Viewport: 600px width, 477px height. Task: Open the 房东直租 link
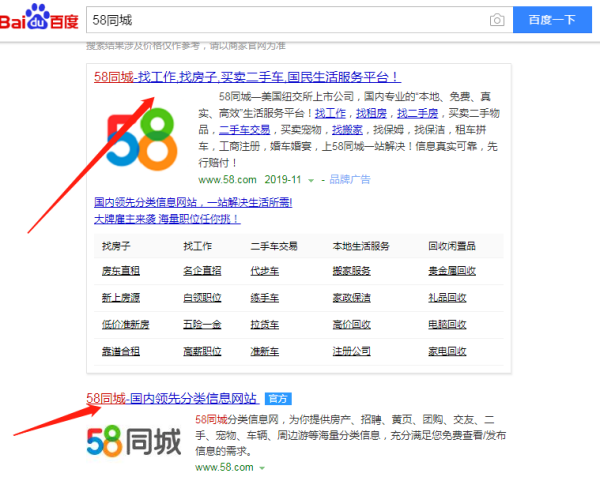[121, 271]
